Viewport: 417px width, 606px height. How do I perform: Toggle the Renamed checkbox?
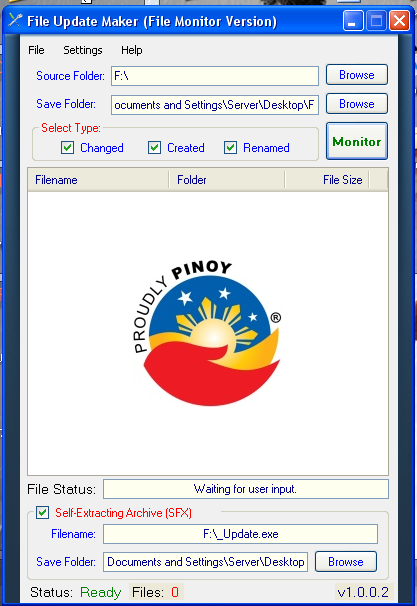coord(231,148)
